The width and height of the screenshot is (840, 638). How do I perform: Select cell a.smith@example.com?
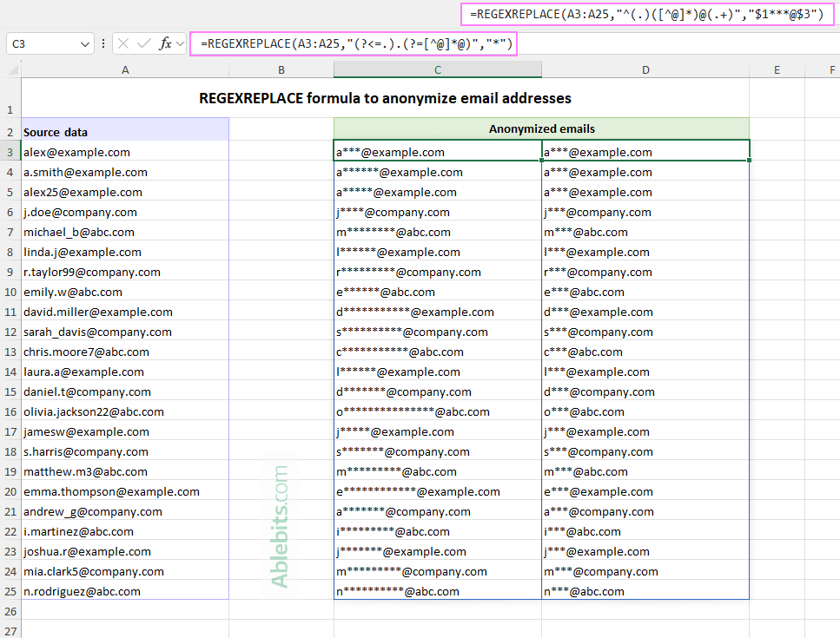[x=125, y=172]
